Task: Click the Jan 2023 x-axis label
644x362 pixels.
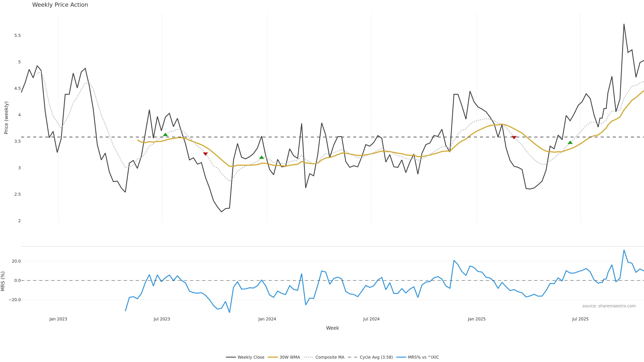Action: click(58, 319)
